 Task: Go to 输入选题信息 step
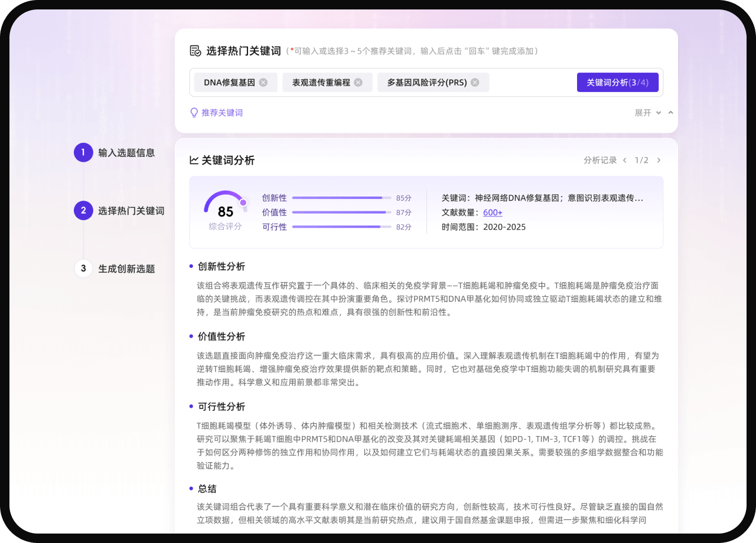tap(126, 153)
